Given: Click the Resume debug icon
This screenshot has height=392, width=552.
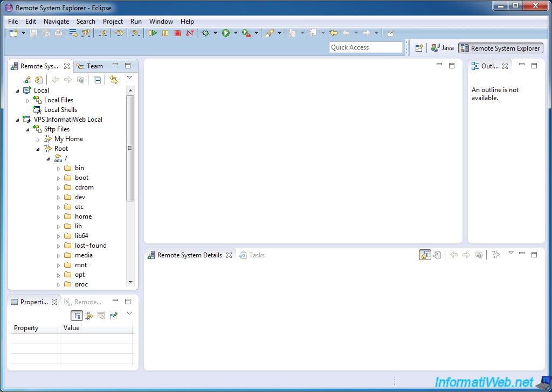Looking at the screenshot, I should (153, 33).
